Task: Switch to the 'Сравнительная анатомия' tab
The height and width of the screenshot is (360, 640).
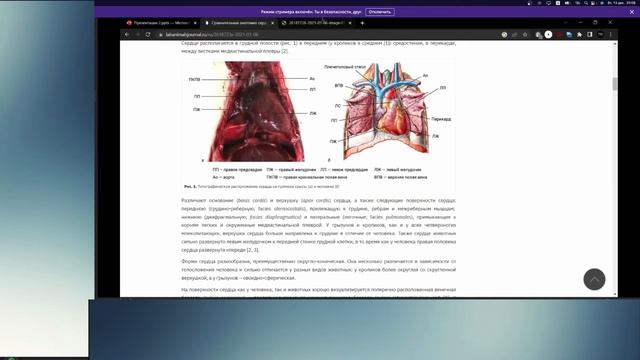Action: (239, 23)
